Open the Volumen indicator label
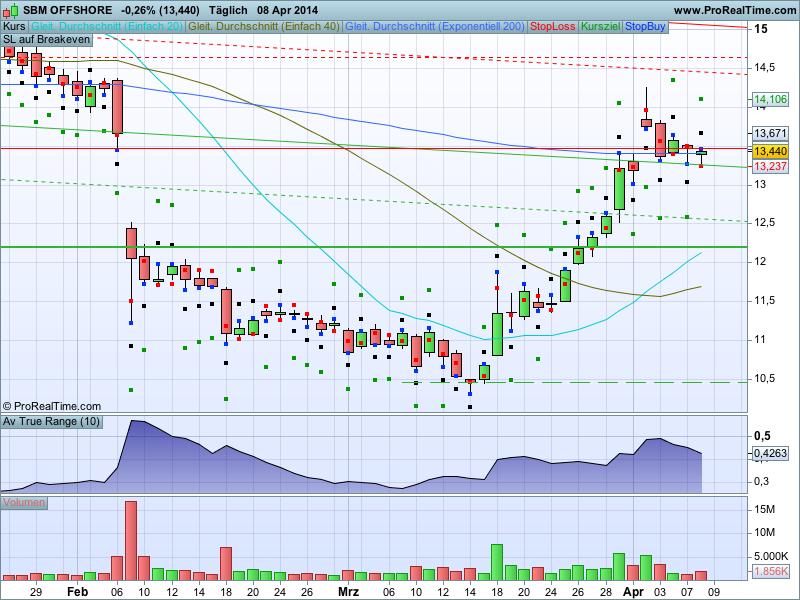The height and width of the screenshot is (600, 800). 24,503
